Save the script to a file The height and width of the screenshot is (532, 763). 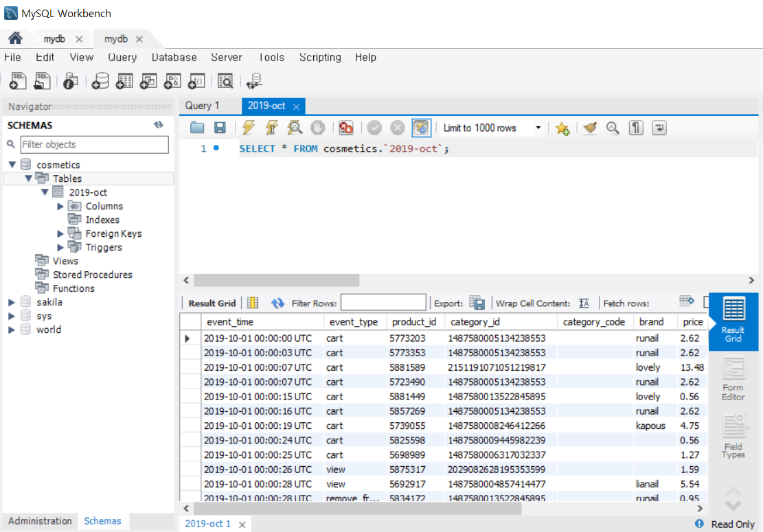pyautogui.click(x=220, y=128)
